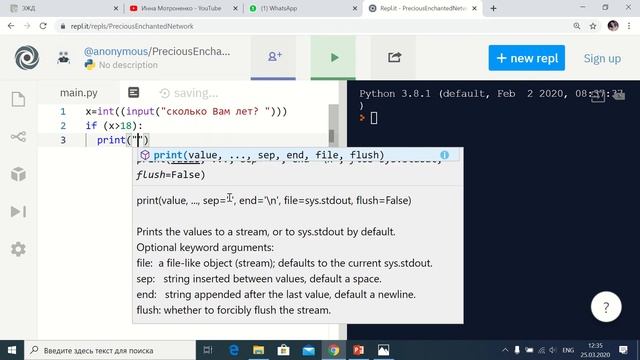
Task: Open the Photos app on the taskbar
Action: click(x=383, y=350)
